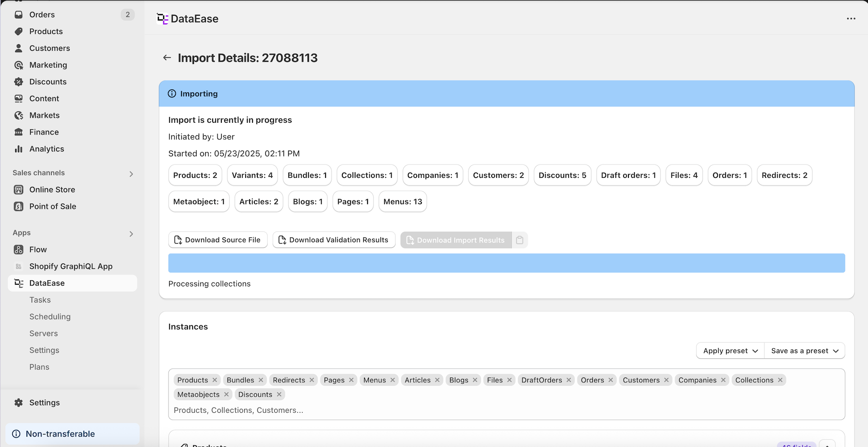Click the Analytics bar chart icon

[x=19, y=149]
